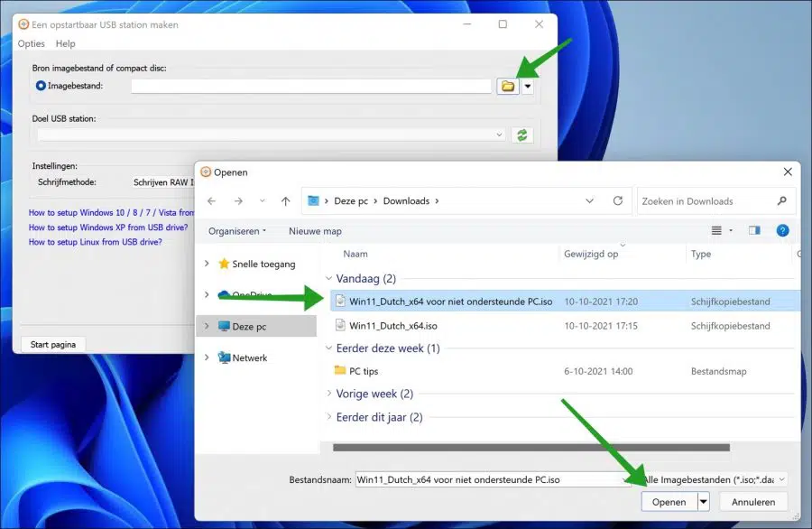Viewport: 812px width, 529px height.
Task: Open the dropdown arrow beside the browse folder button
Action: pos(527,86)
